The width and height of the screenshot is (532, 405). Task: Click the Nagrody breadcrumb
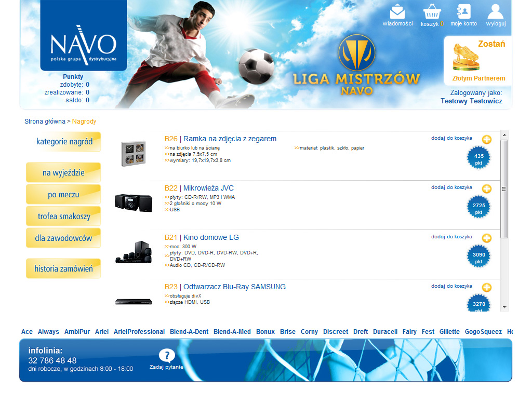point(84,122)
